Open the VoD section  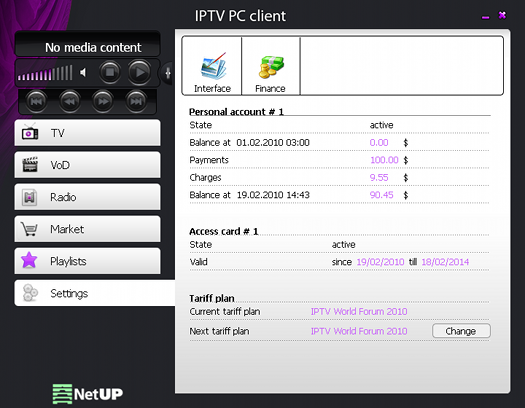87,165
